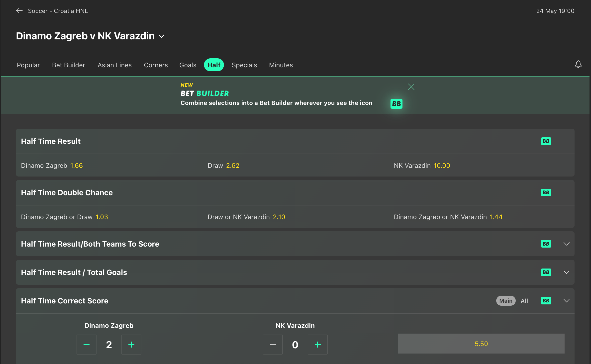Open the Popular tab
The height and width of the screenshot is (364, 591).
tap(28, 65)
